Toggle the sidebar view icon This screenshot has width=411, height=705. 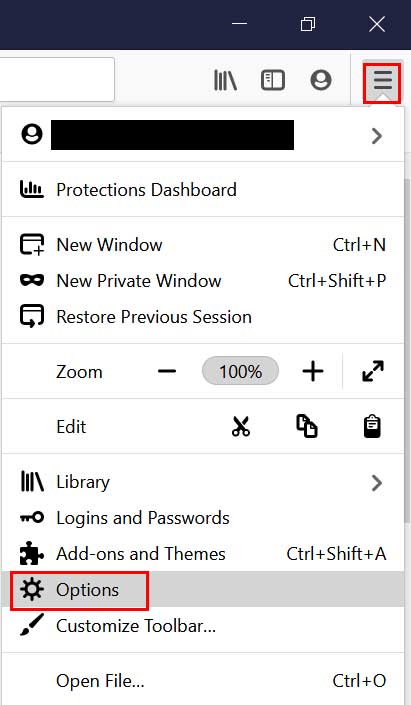273,80
